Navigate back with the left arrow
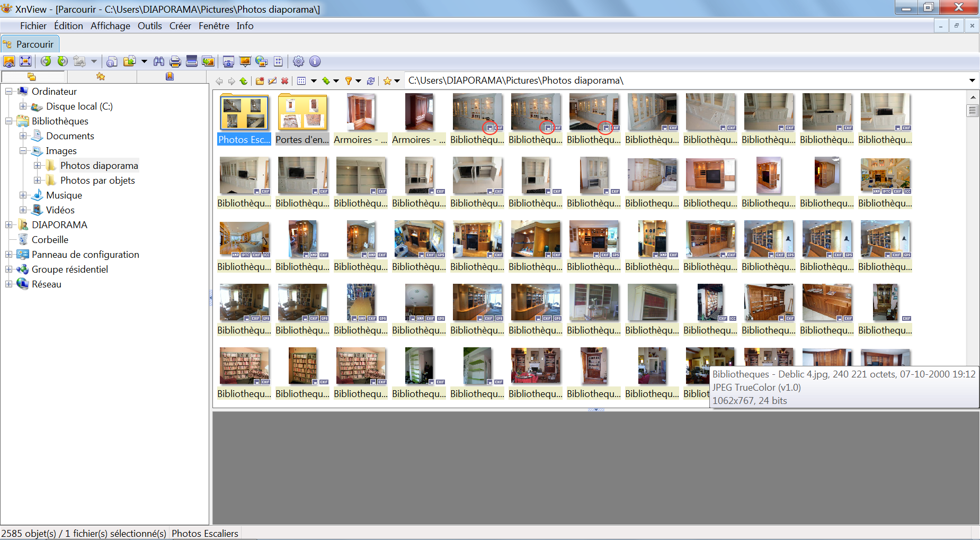The height and width of the screenshot is (540, 980). [x=219, y=81]
